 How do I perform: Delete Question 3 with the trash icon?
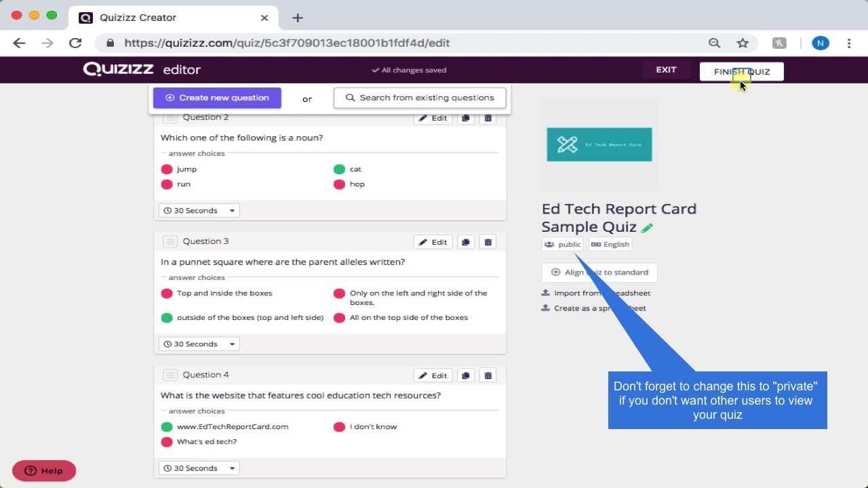click(x=488, y=241)
